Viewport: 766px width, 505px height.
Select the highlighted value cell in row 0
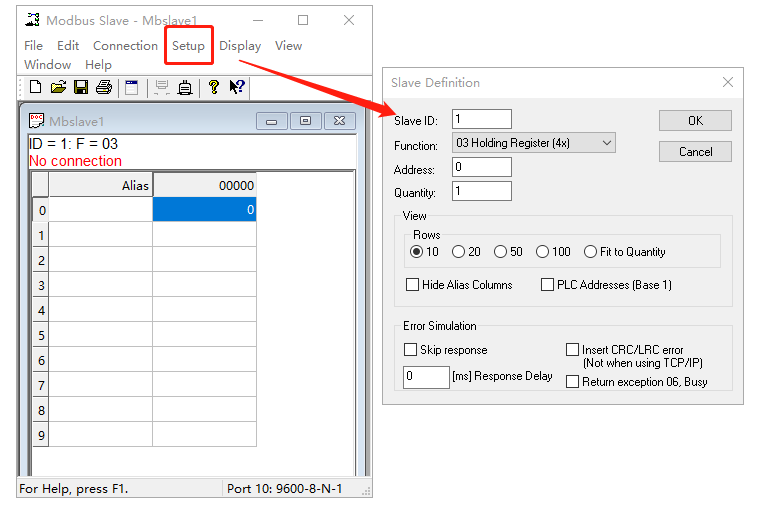pos(205,210)
